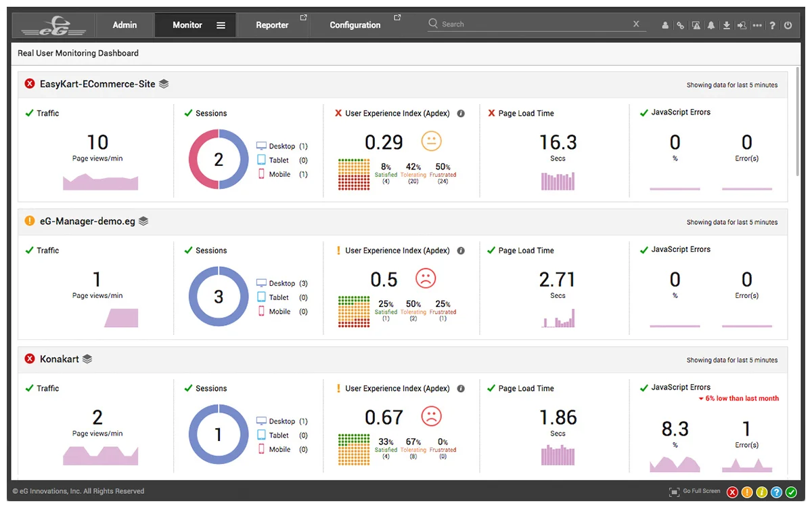Click the red critical icon beside EasyKart-ECommerce-Site
This screenshot has height=508, width=812.
[30, 84]
